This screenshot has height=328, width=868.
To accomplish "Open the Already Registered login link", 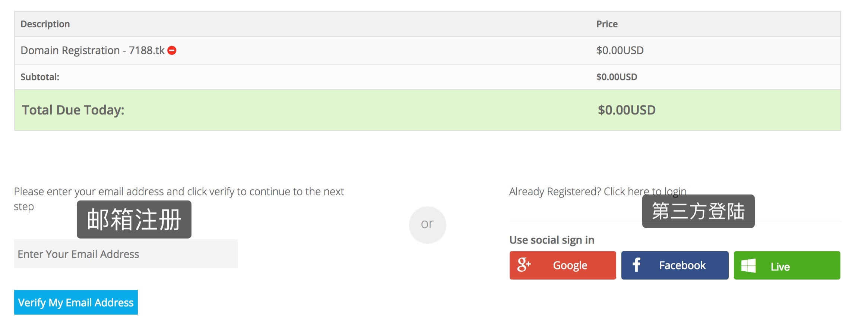I will [598, 192].
